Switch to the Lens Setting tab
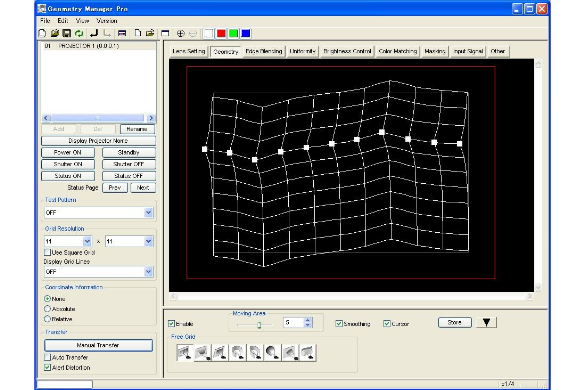 [x=189, y=51]
